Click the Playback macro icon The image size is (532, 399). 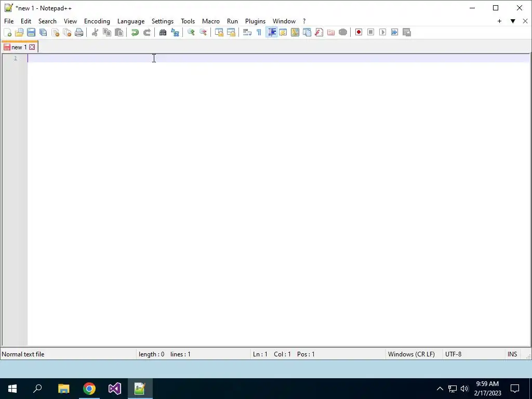point(383,32)
